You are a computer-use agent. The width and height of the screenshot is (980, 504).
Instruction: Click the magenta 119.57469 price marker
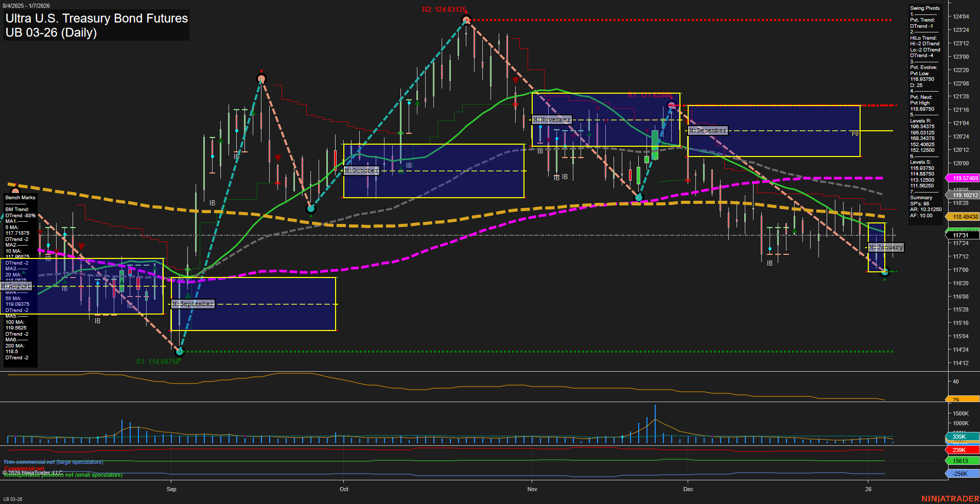pyautogui.click(x=964, y=178)
